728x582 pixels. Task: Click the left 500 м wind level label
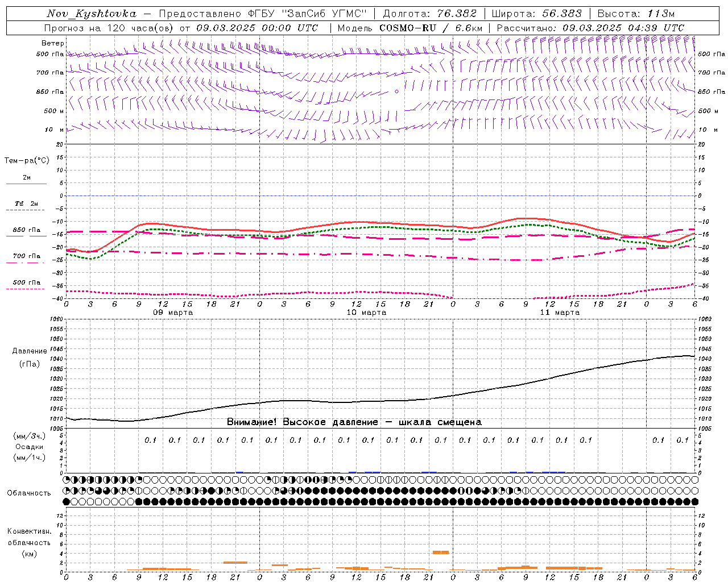pyautogui.click(x=54, y=111)
